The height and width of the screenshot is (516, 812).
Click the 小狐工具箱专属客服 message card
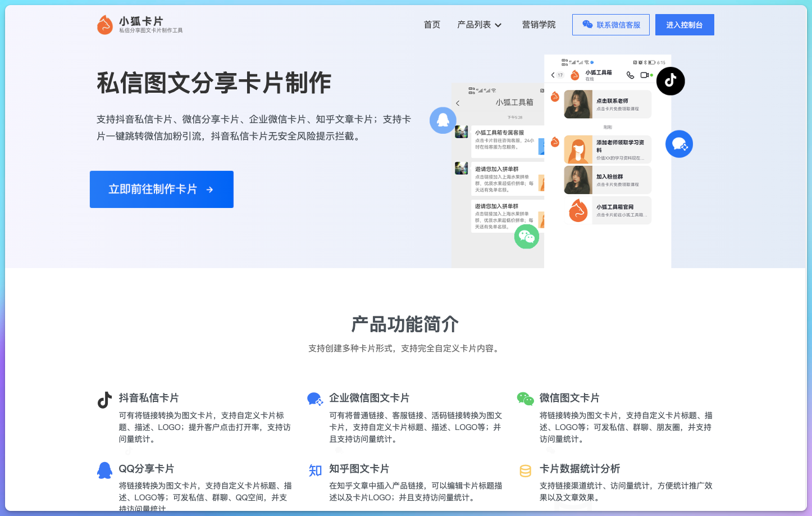tap(507, 141)
